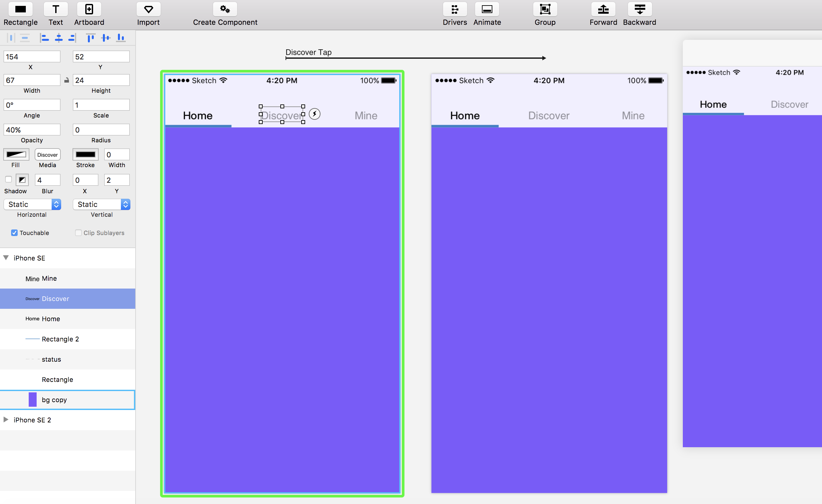Open the Vertical Static dropdown
Image resolution: width=822 pixels, height=504 pixels.
point(101,204)
